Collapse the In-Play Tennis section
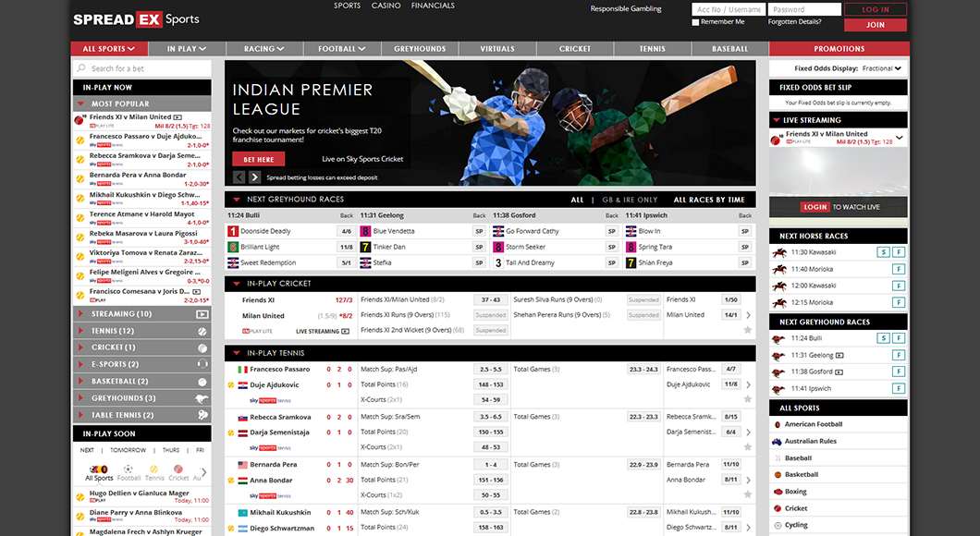980x536 pixels. (237, 353)
